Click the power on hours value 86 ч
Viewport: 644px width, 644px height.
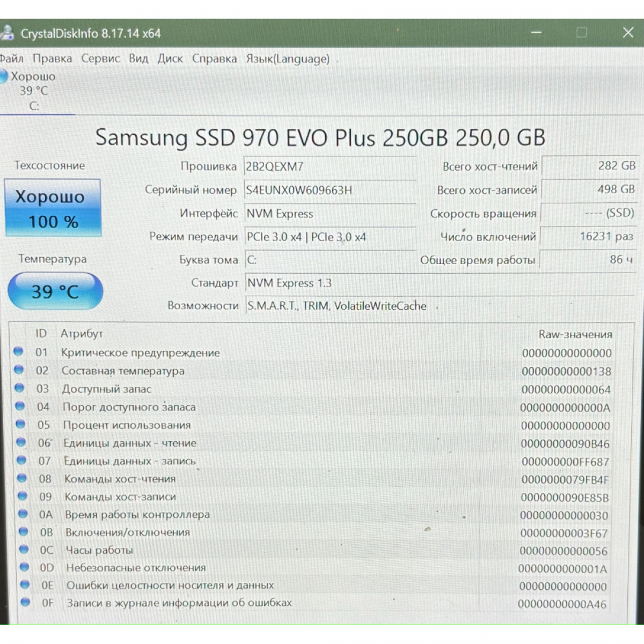pos(587,260)
